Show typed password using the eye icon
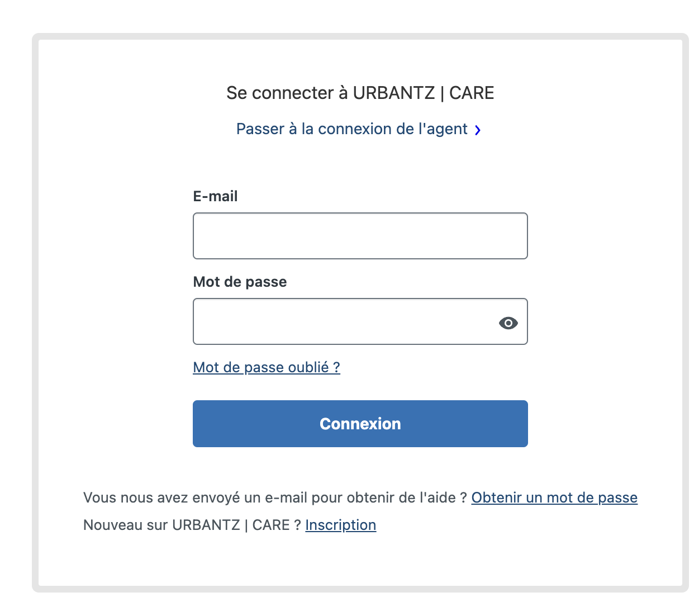Image resolution: width=694 pixels, height=616 pixels. click(508, 323)
